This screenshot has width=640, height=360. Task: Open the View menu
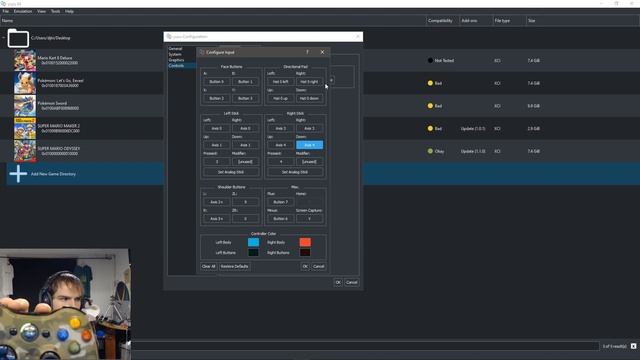coord(42,11)
